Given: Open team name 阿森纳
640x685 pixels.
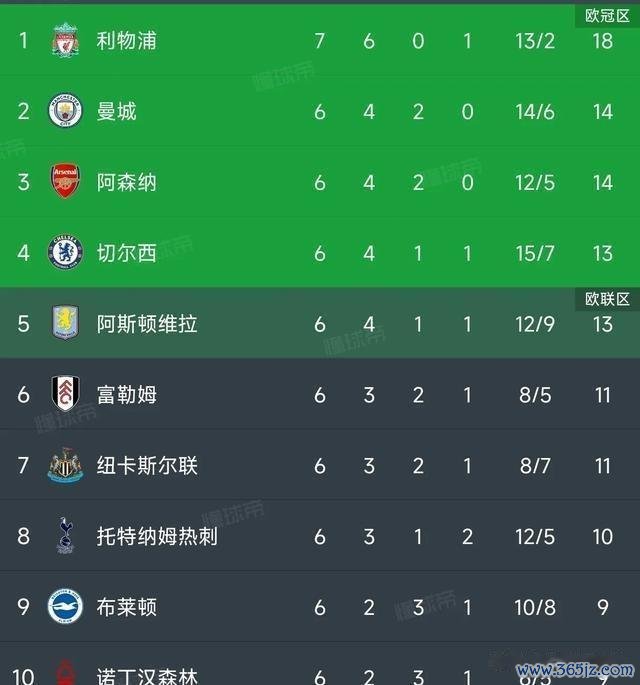Looking at the screenshot, I should pyautogui.click(x=126, y=182).
